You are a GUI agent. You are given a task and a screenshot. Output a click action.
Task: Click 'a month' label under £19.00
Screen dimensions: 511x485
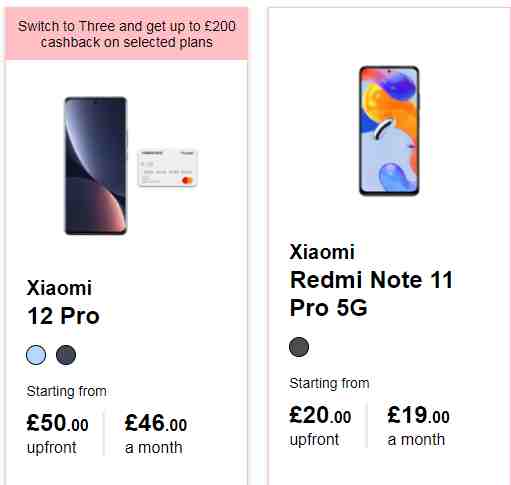416,439
